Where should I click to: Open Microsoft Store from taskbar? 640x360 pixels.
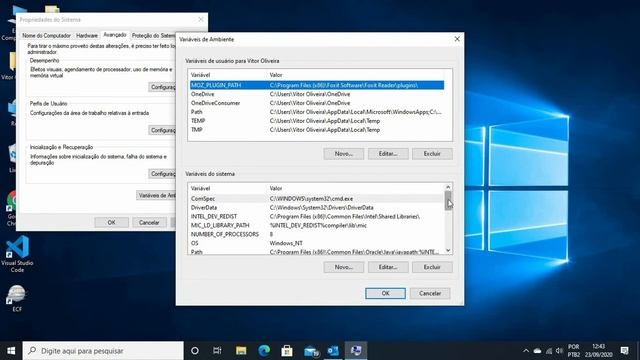coord(287,351)
